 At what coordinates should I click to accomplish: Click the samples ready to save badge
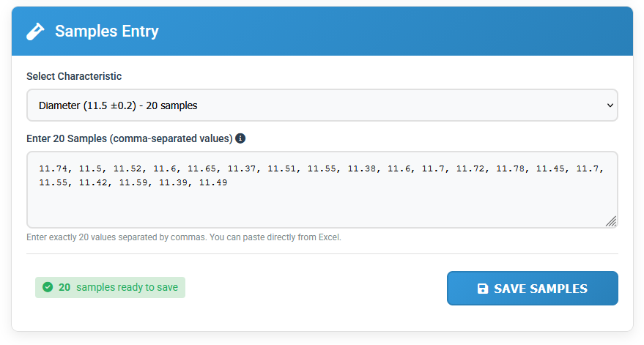110,287
